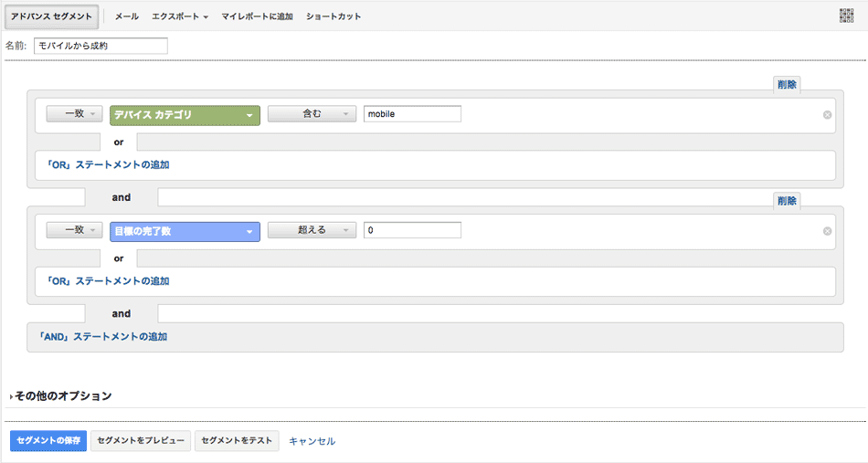This screenshot has height=463, width=868.
Task: Open the エクスポート dropdown menu
Action: (x=180, y=16)
